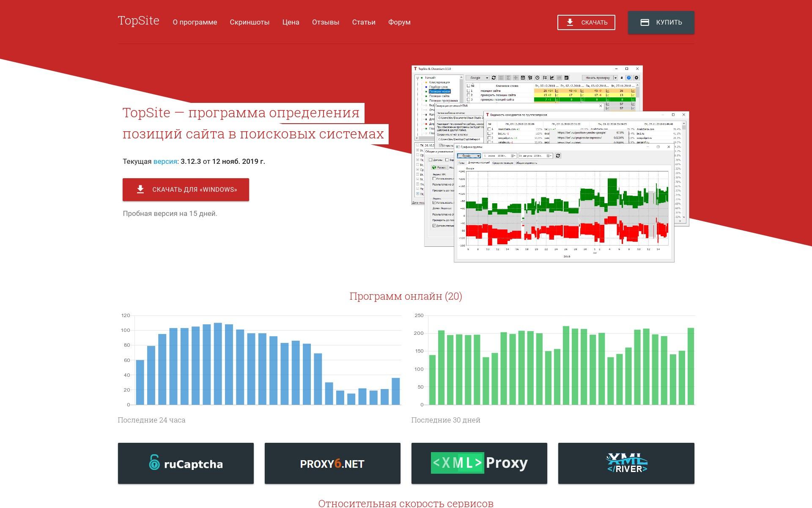Click the ruCaptcha padlock logo icon
The height and width of the screenshot is (508, 812).
[x=154, y=462]
